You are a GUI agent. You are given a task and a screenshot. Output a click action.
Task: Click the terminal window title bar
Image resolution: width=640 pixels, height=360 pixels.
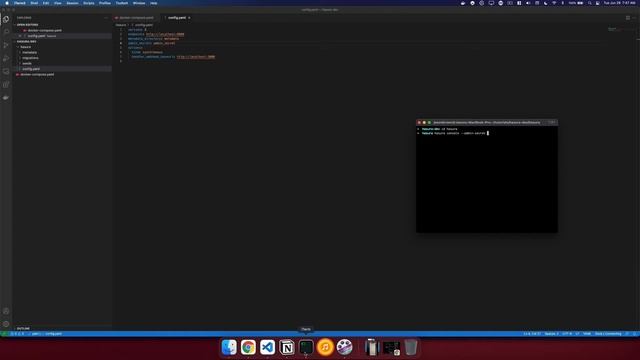click(487, 122)
